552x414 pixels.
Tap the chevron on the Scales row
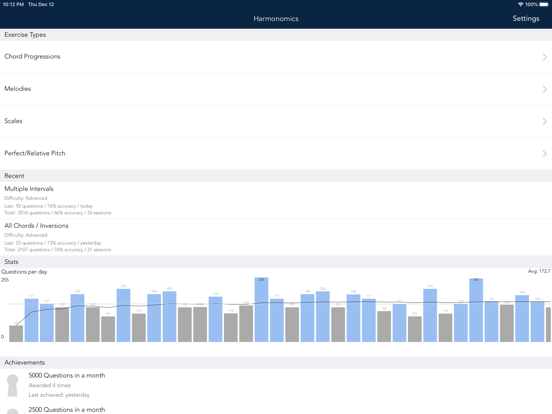(x=545, y=121)
